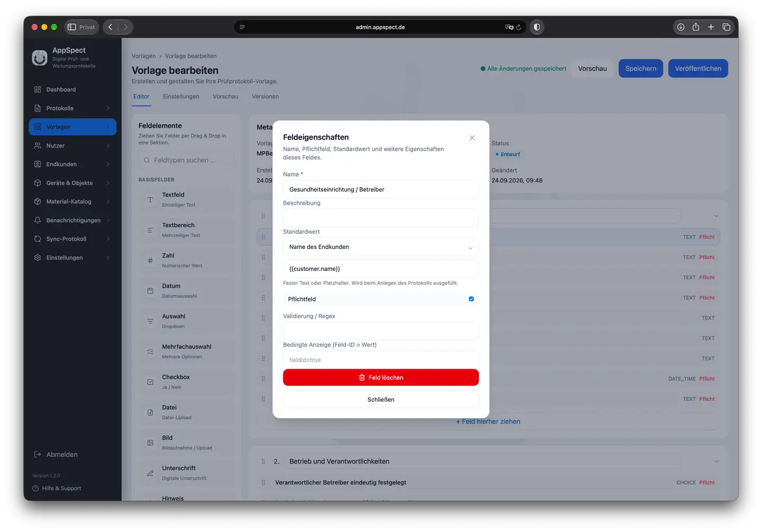Click the Validierung / Regex field
762x532 pixels.
click(381, 331)
